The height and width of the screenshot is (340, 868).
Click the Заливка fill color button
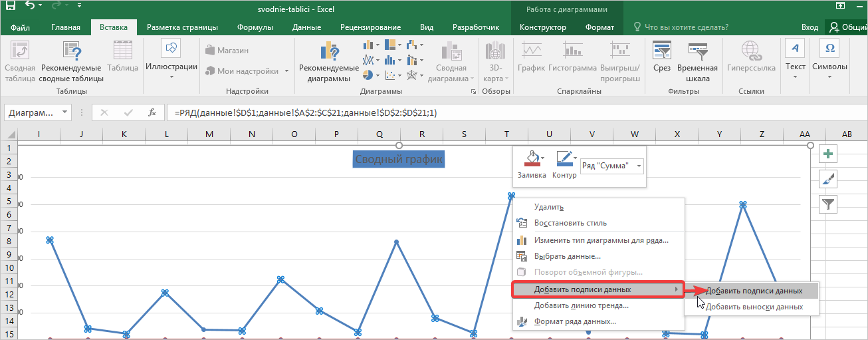coord(531,164)
